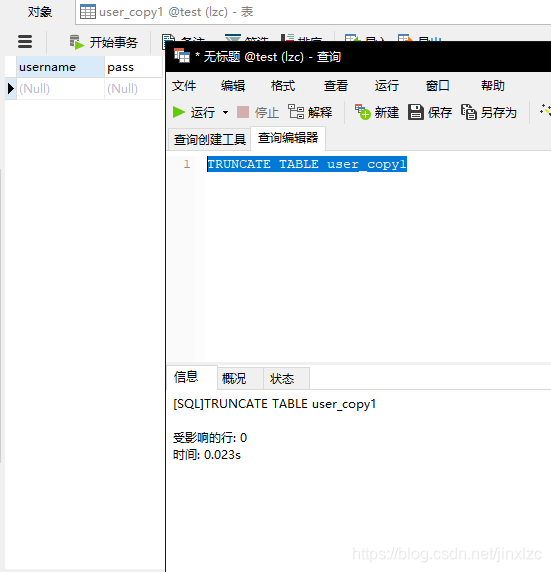Switch to 查询编辑器 tab

(288, 138)
